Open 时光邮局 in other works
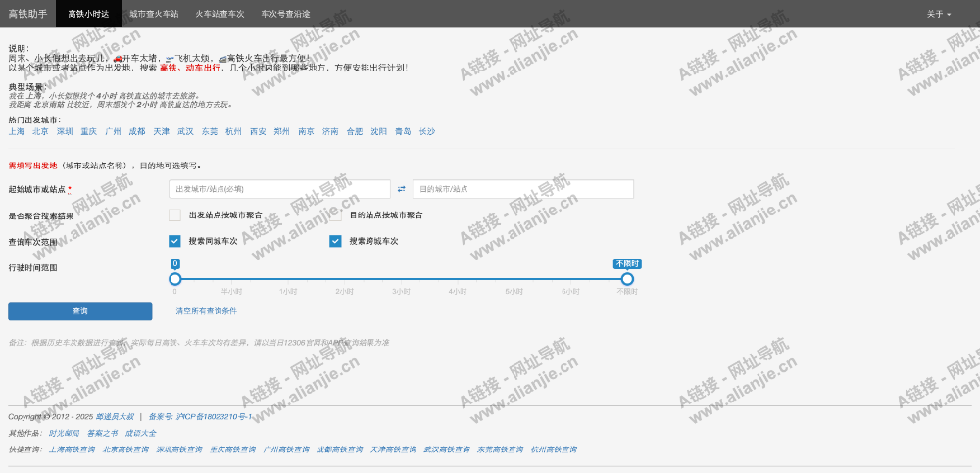Image resolution: width=980 pixels, height=473 pixels. click(x=65, y=433)
